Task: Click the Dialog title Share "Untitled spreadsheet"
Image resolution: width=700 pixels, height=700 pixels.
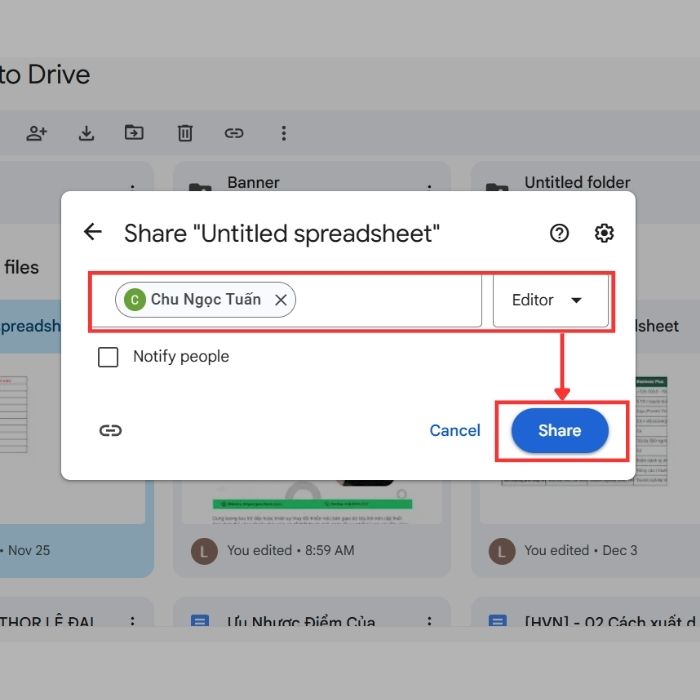Action: pyautogui.click(x=282, y=233)
